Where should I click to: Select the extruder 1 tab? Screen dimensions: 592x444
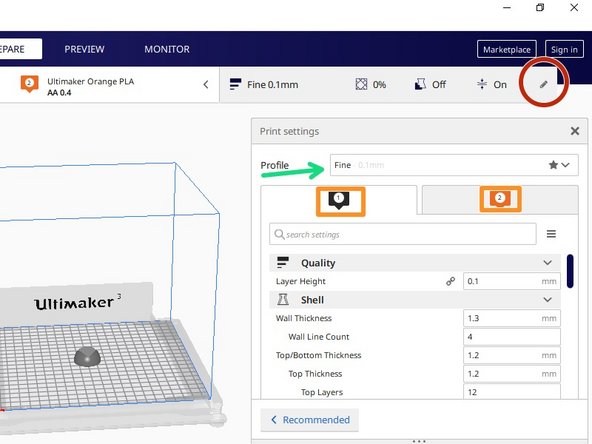[339, 200]
